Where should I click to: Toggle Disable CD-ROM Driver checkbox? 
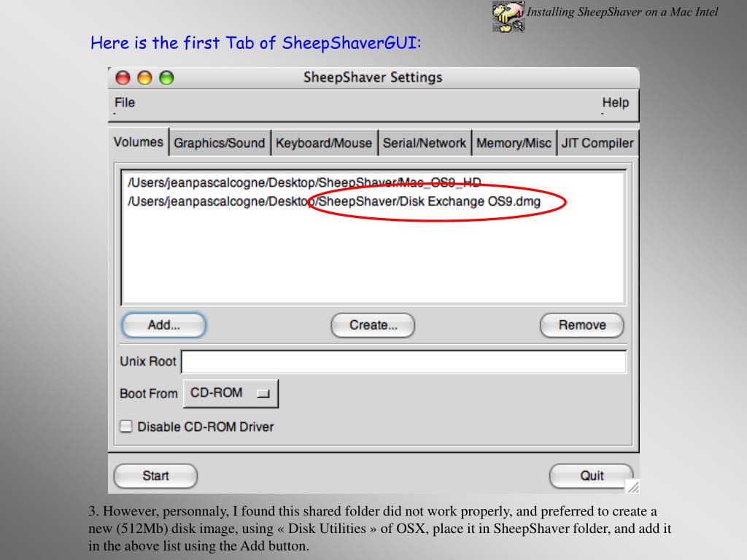(126, 426)
